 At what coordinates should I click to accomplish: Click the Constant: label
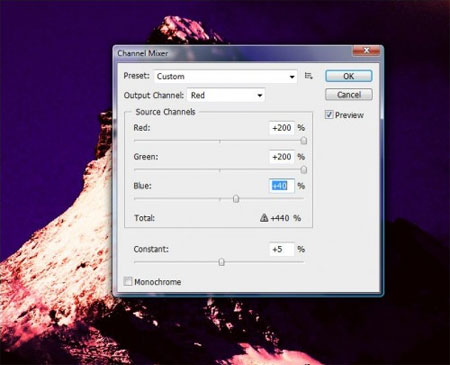point(151,249)
